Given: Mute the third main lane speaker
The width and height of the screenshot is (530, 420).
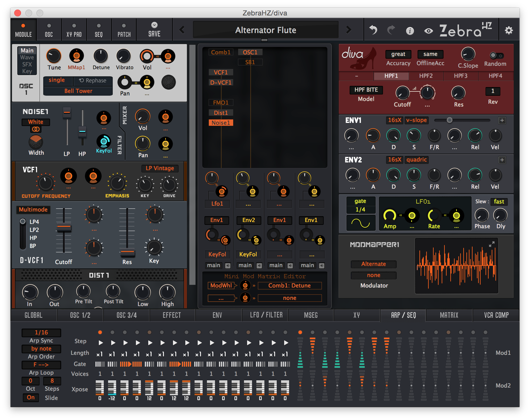Looking at the screenshot, I should tap(290, 266).
